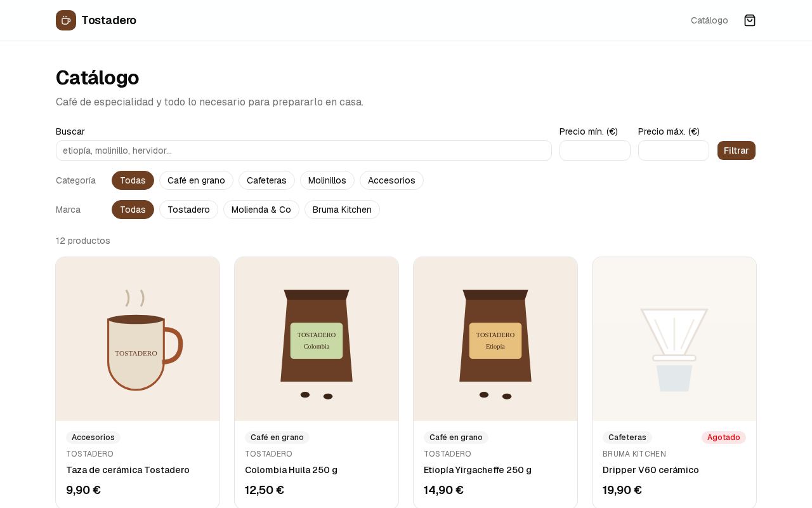The image size is (812, 508).
Task: Filter by Molienda & Co brand
Action: click(x=261, y=210)
